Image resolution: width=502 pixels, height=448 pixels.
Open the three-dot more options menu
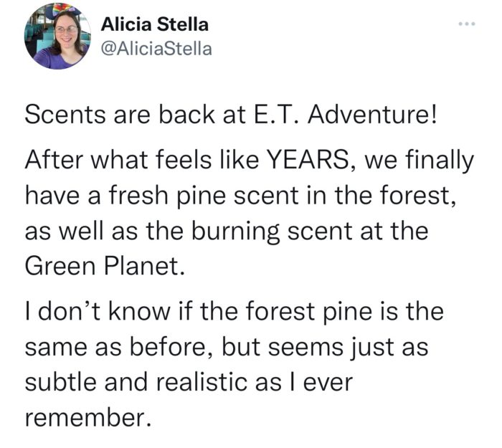coord(466,24)
